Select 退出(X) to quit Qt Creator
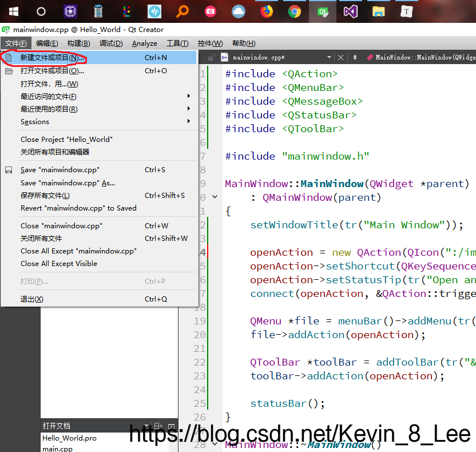This screenshot has height=452, width=476. [x=99, y=299]
